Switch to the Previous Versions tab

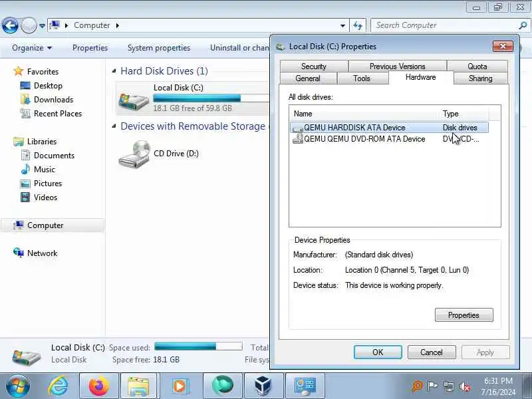tap(397, 66)
